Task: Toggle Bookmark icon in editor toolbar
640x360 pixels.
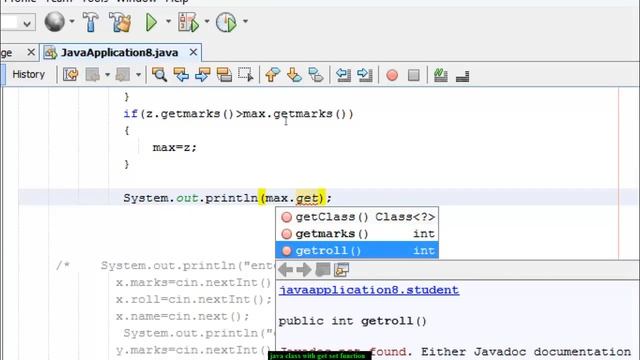Action: 316,75
